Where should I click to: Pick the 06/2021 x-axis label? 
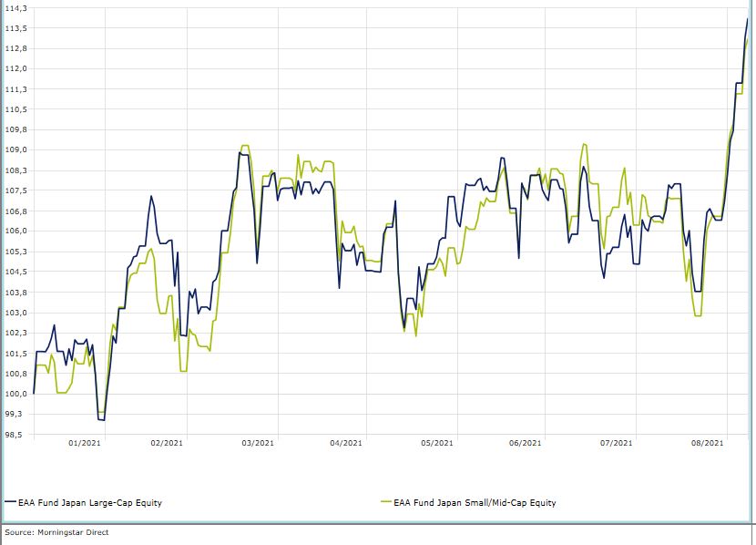tap(526, 443)
